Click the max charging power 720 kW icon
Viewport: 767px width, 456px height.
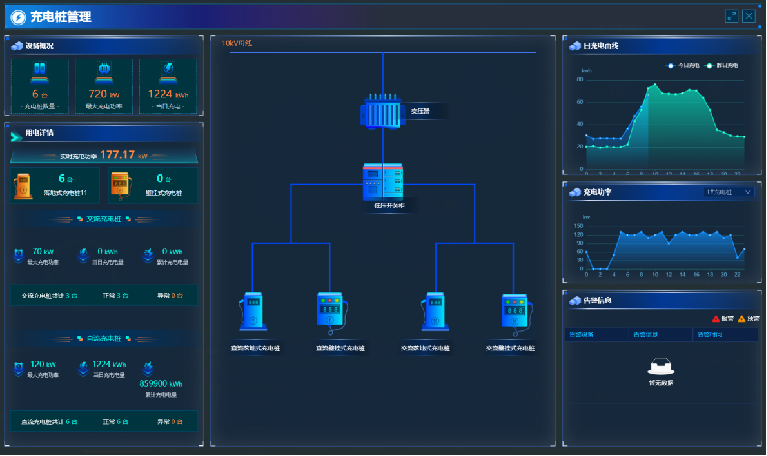[x=103, y=73]
